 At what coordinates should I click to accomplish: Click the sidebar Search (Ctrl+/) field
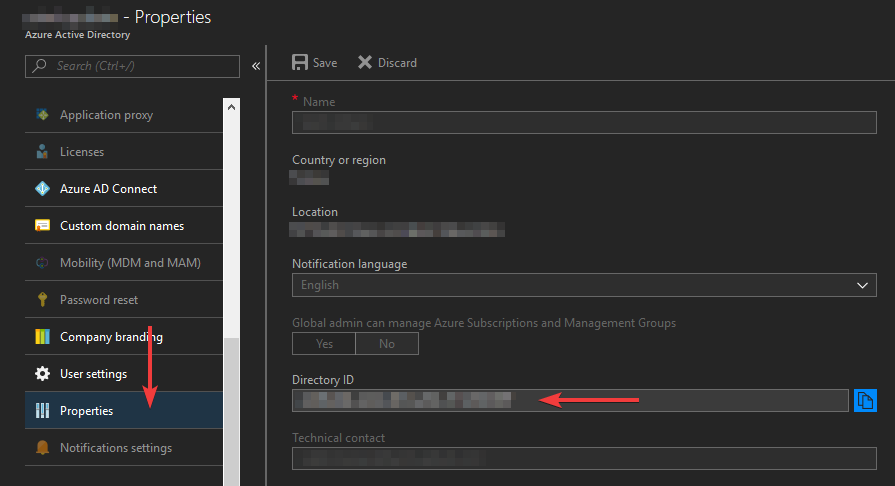pos(132,66)
